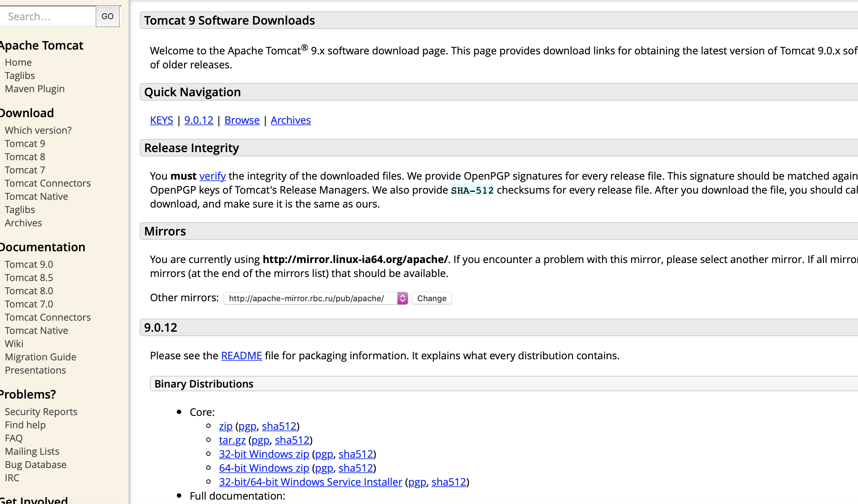The width and height of the screenshot is (858, 504).
Task: Click the GO search button
Action: [108, 17]
